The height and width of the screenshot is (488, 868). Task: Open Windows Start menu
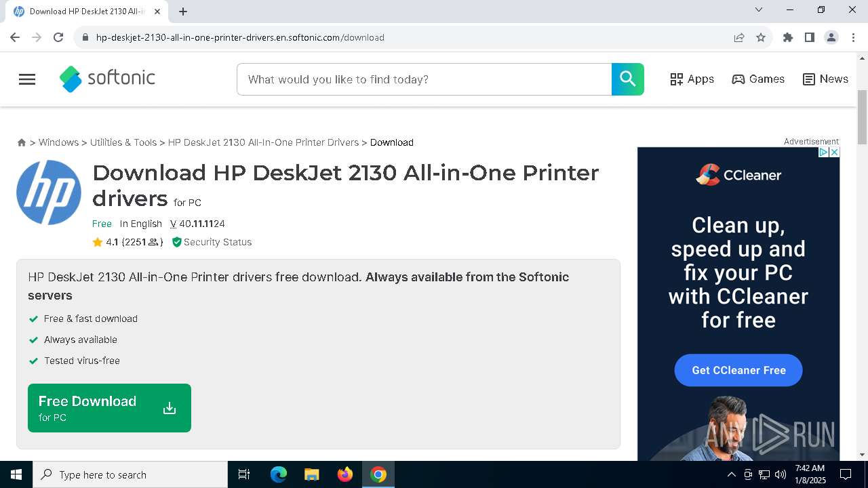click(16, 474)
